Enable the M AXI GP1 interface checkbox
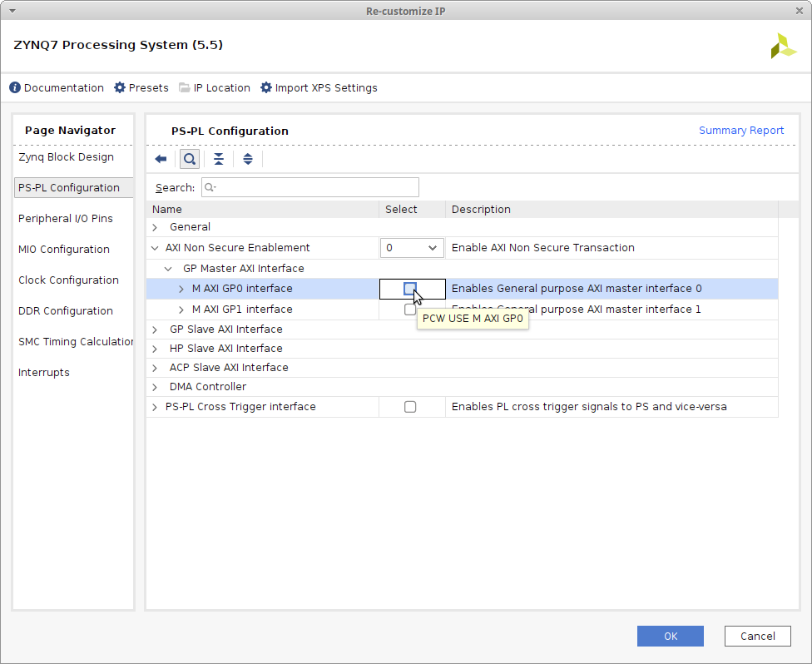Viewport: 812px width, 664px height. click(410, 310)
